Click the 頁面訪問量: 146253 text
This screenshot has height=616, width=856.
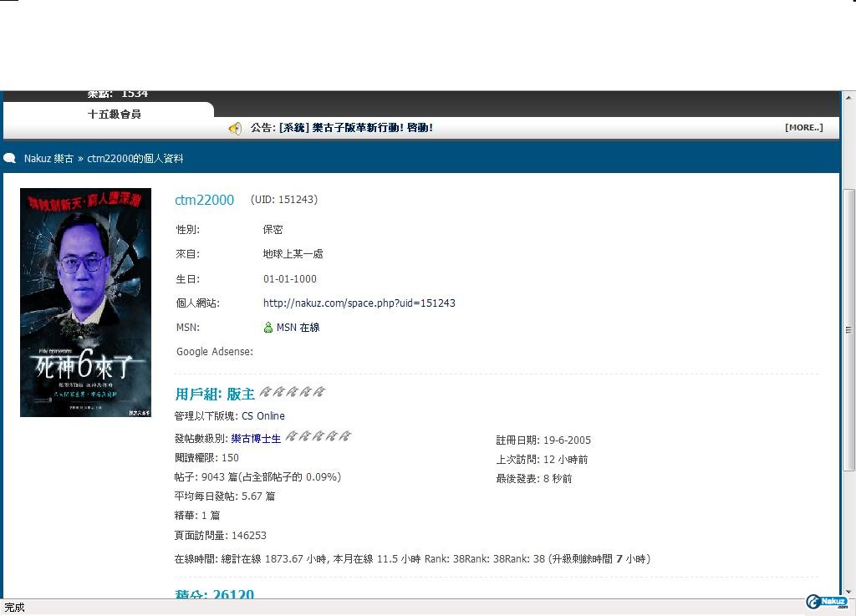[220, 536]
